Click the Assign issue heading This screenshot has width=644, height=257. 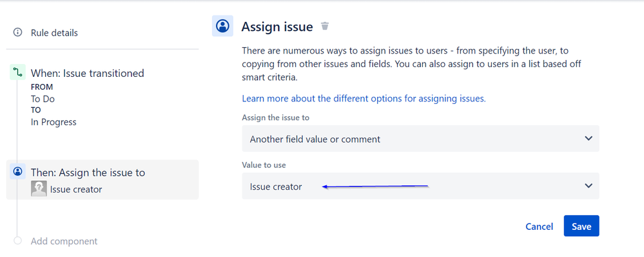coord(277,26)
